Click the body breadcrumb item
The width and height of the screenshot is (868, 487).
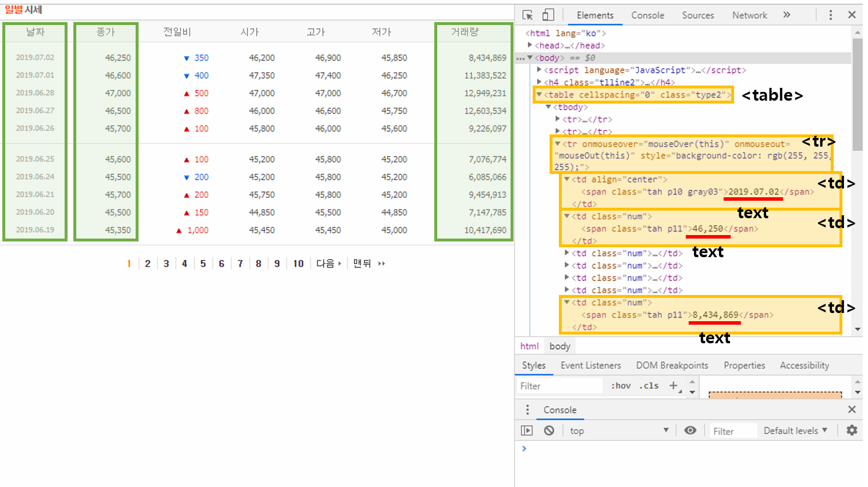click(560, 346)
